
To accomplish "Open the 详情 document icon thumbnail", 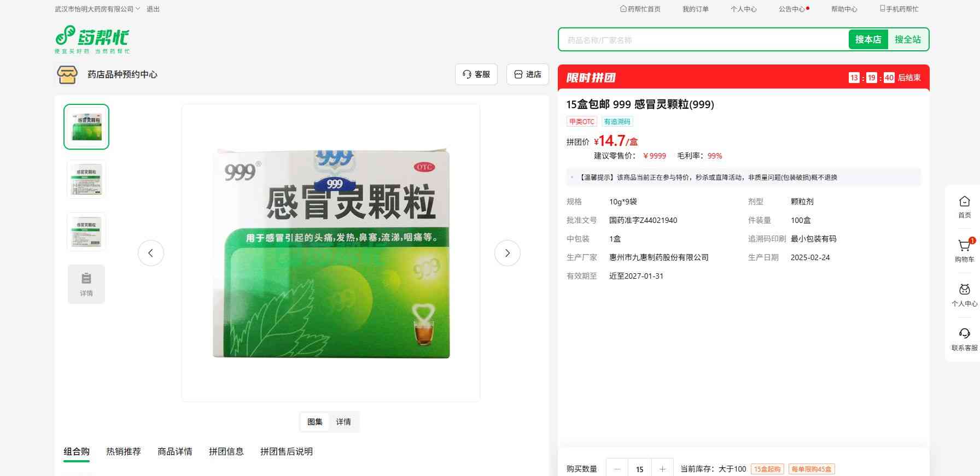I will tap(86, 284).
